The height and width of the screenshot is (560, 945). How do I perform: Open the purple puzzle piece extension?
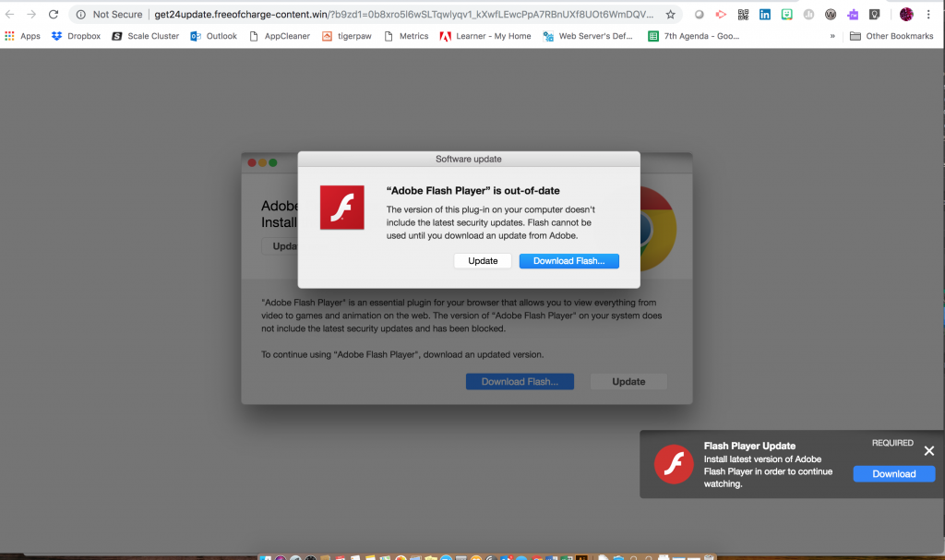[853, 15]
